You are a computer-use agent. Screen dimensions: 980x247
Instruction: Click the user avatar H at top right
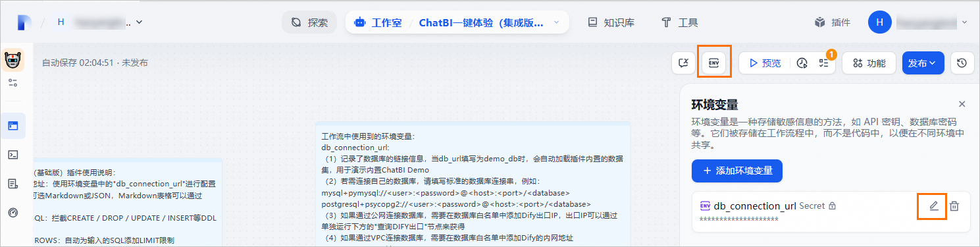point(879,22)
